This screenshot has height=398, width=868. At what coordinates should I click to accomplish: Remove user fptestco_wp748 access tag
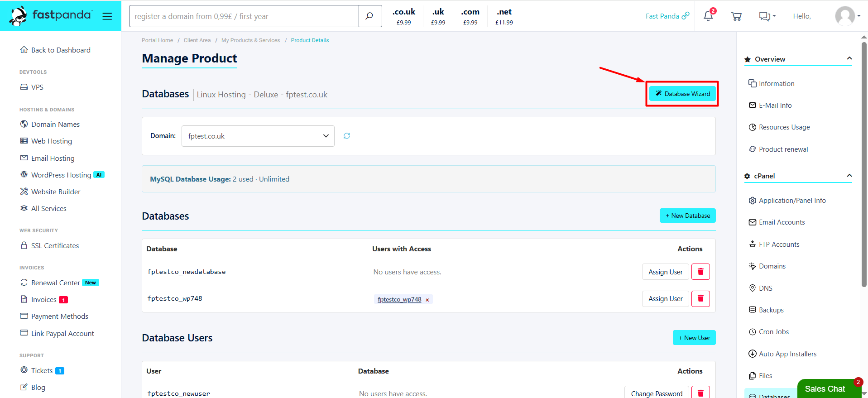click(x=427, y=300)
